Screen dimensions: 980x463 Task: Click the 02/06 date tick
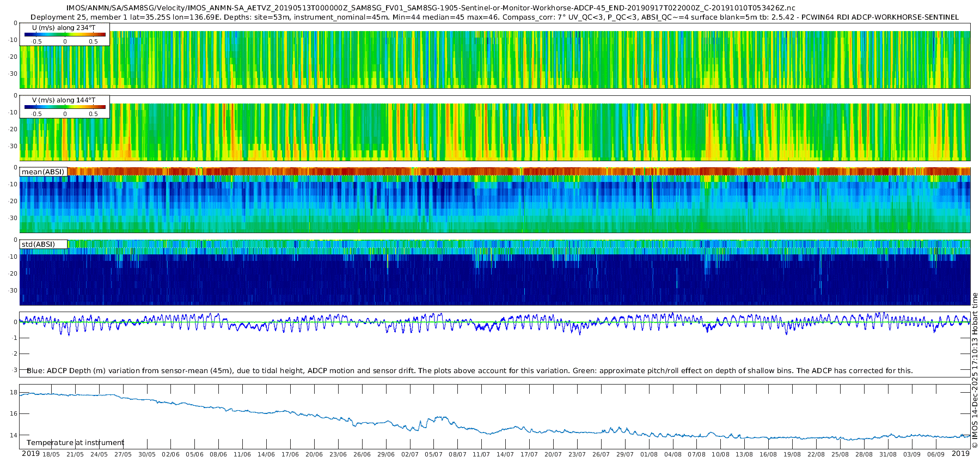point(170,454)
